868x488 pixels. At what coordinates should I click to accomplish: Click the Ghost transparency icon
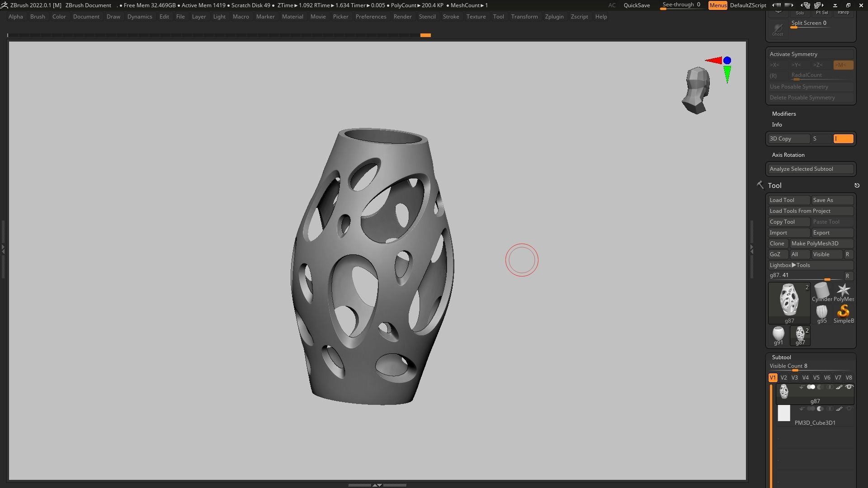(778, 29)
